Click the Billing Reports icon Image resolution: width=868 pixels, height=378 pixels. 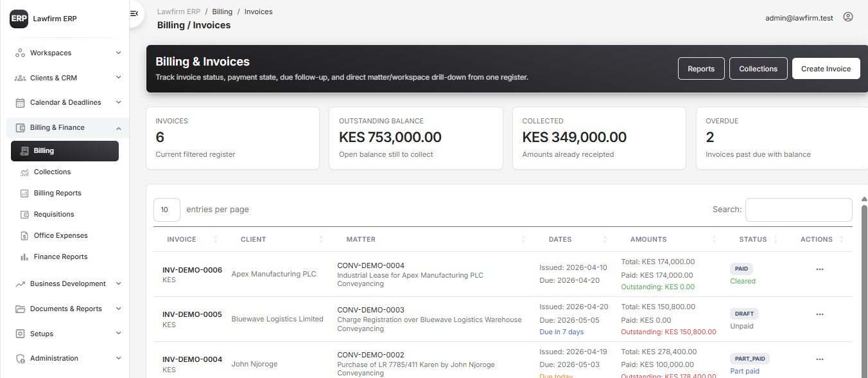coord(24,194)
